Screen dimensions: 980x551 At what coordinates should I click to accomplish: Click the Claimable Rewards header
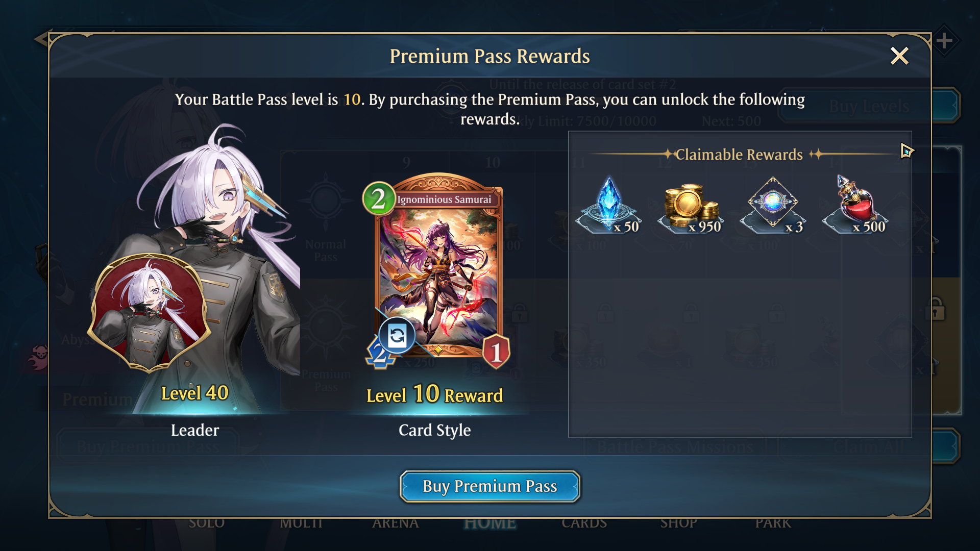click(x=739, y=154)
